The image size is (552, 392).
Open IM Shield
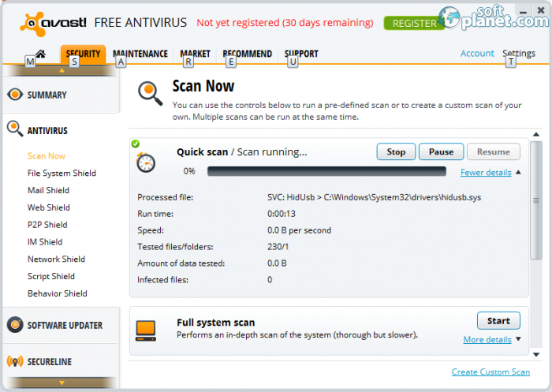(45, 242)
